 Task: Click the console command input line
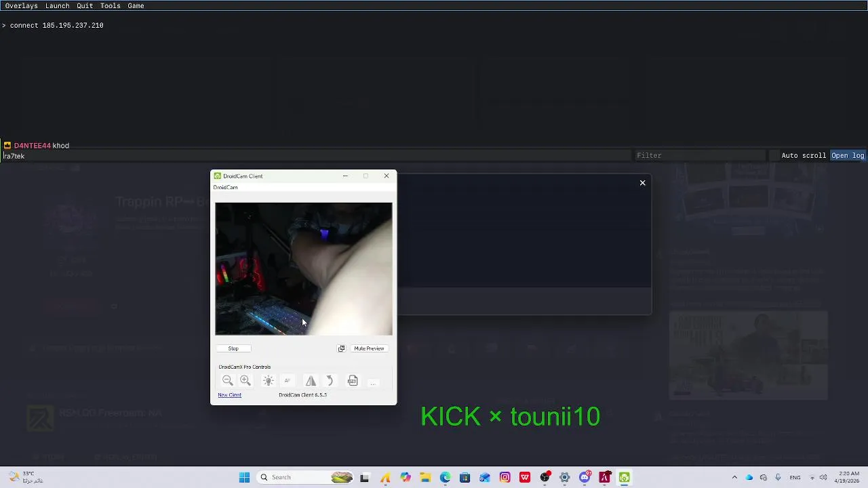[317, 156]
